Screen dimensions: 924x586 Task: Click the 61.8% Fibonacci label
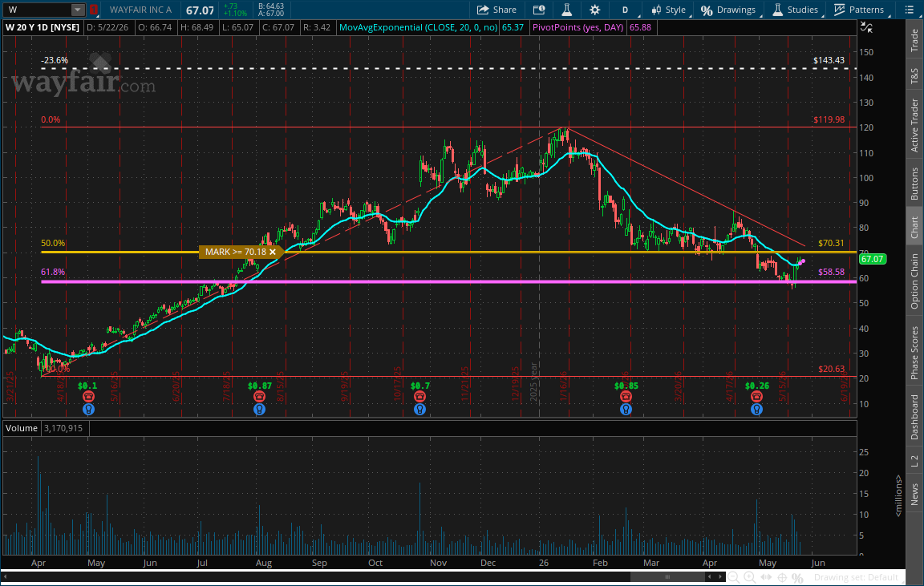coord(52,272)
